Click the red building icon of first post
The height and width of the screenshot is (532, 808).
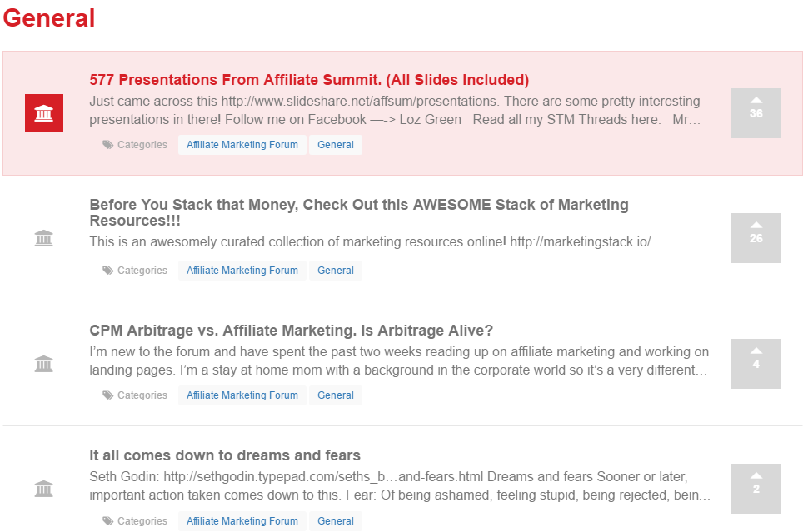[44, 113]
